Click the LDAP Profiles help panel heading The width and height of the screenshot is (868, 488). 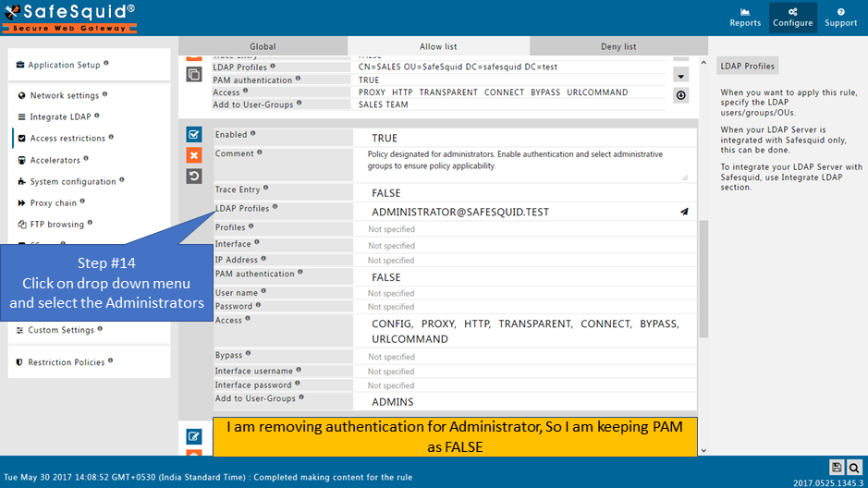pos(747,66)
